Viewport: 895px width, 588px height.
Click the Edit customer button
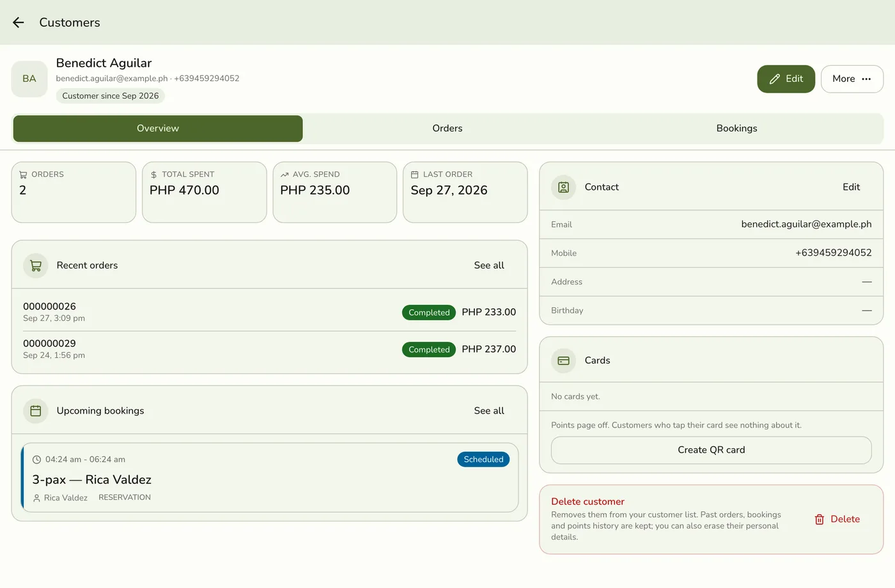coord(786,79)
